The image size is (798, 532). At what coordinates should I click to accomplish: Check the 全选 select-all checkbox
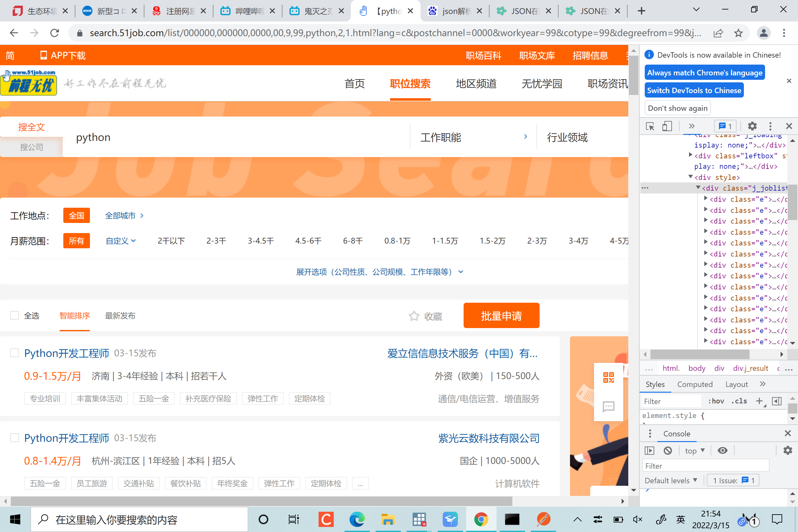coord(15,315)
